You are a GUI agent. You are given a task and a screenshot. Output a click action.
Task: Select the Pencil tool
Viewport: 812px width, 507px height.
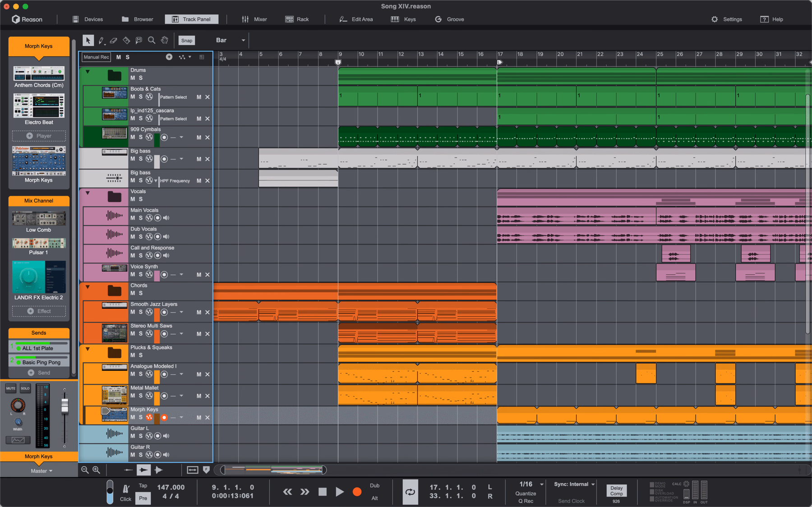click(101, 41)
